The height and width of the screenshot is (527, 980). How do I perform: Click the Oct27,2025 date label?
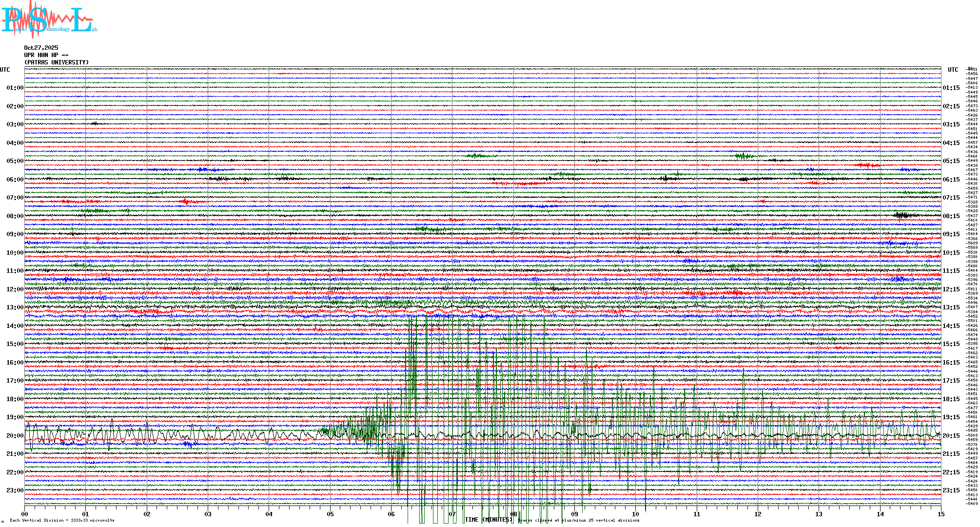(41, 48)
